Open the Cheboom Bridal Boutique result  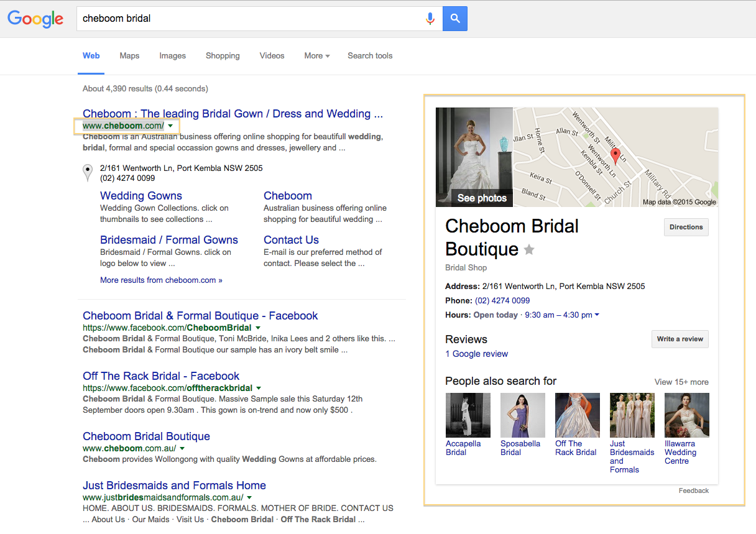pyautogui.click(x=146, y=436)
